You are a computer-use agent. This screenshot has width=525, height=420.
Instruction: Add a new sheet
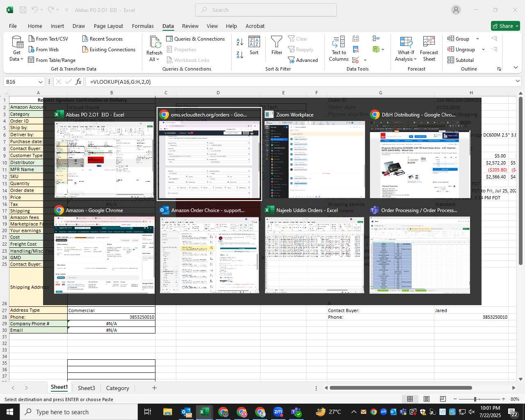154,388
